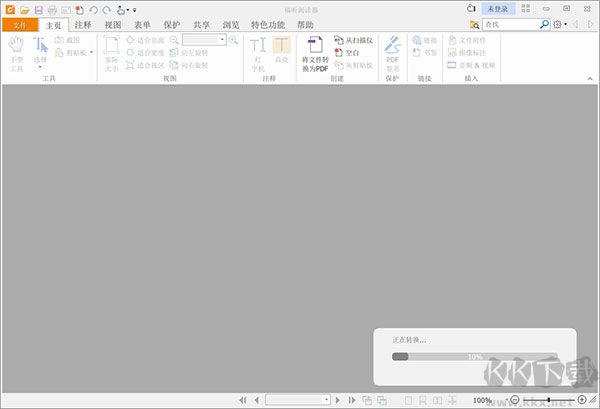Click the open folder icon in quick access toolbar

click(x=25, y=9)
